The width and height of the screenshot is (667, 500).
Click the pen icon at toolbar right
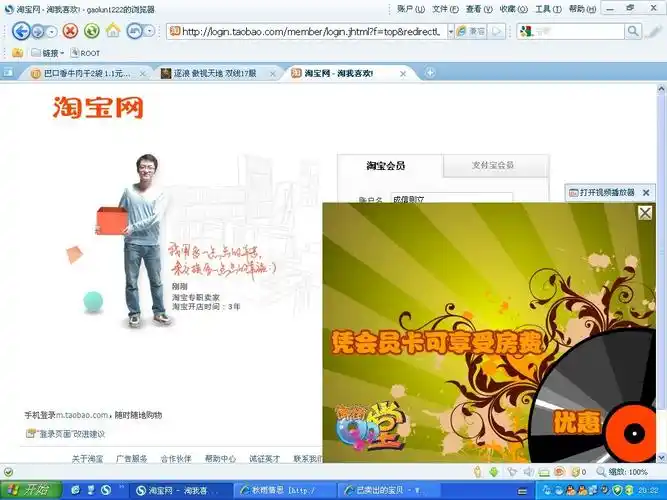click(653, 31)
